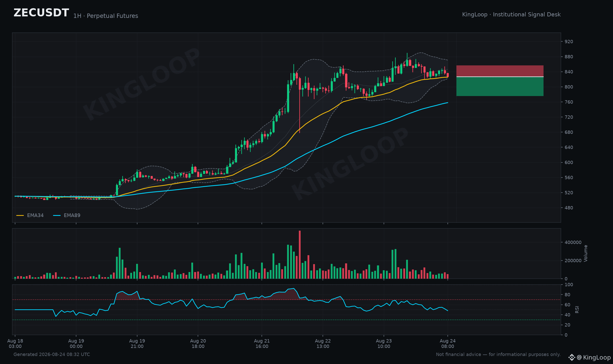The image size is (613, 364).
Task: Click the RSI 40 axis label
Action: click(567, 315)
